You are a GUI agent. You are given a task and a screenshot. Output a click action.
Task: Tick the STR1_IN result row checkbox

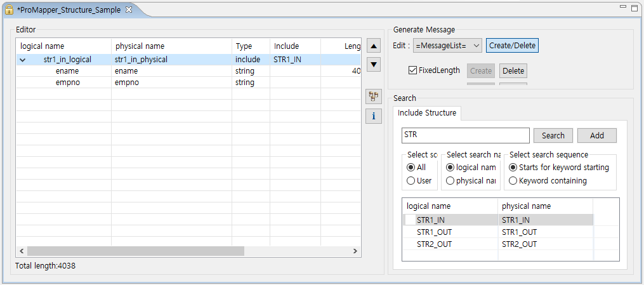(x=411, y=220)
